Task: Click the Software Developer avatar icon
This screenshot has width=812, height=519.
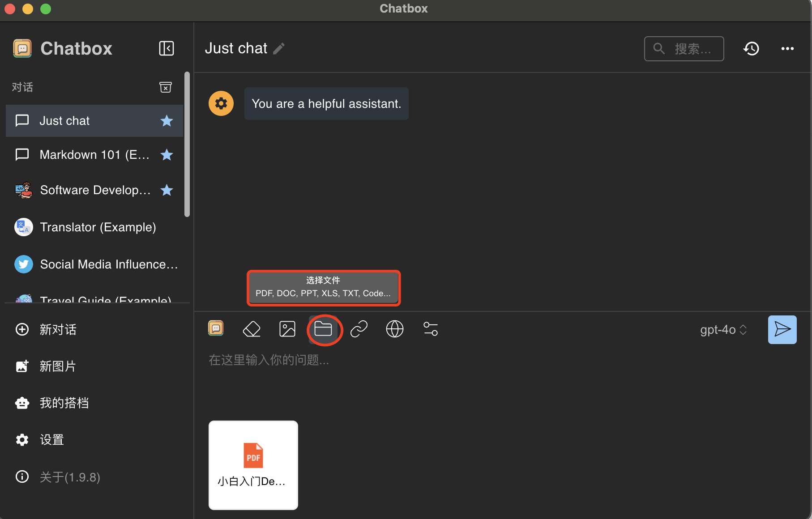Action: point(23,190)
